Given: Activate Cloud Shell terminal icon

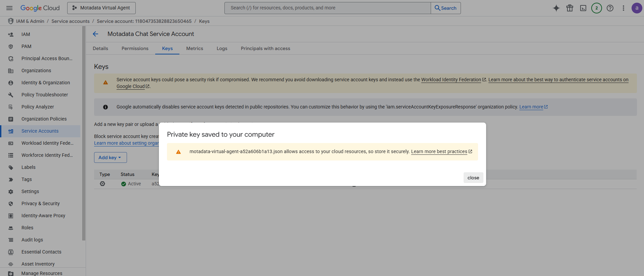Looking at the screenshot, I should pos(583,8).
